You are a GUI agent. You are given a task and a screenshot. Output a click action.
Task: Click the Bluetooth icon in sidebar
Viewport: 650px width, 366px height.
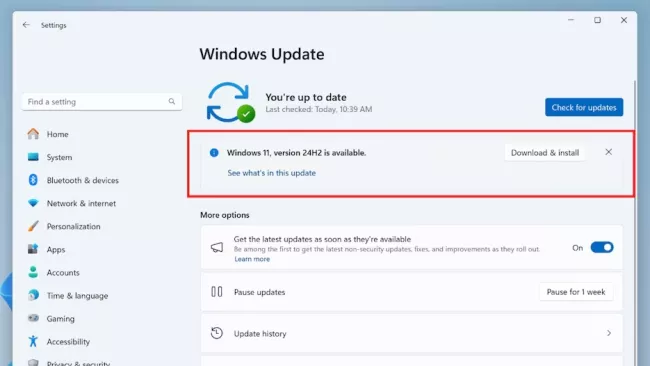tap(33, 180)
